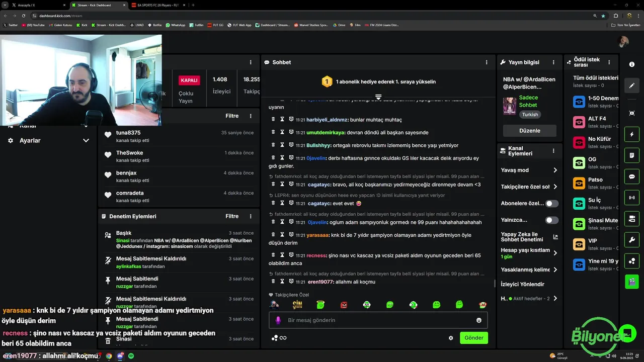The width and height of the screenshot is (644, 362).
Task: Click the KAPALI multistream badge
Action: point(189,80)
